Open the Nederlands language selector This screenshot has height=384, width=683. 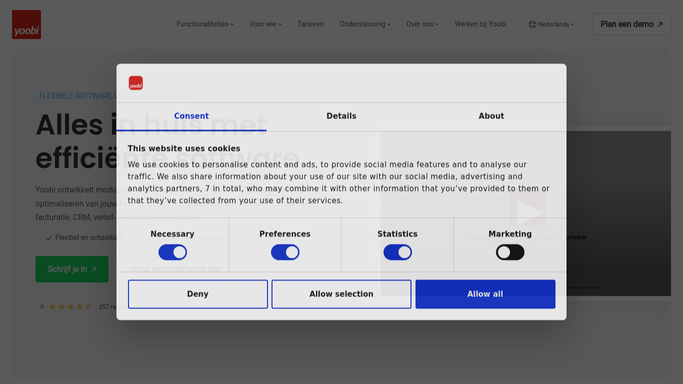551,24
